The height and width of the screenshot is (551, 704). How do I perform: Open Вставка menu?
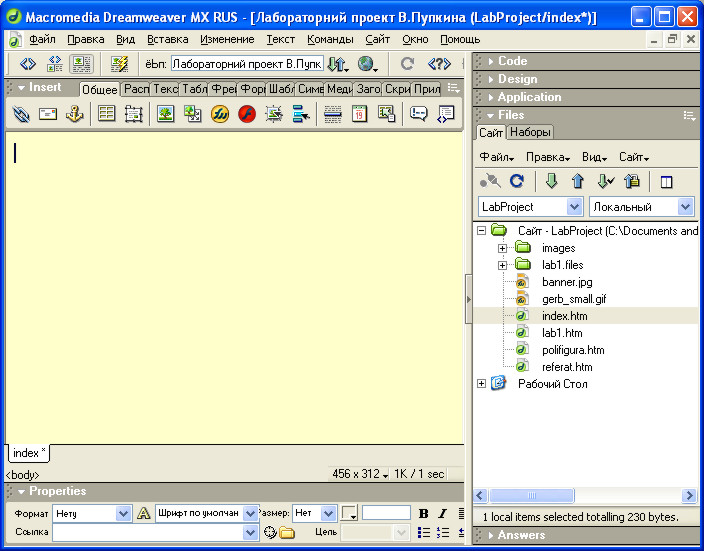click(167, 40)
